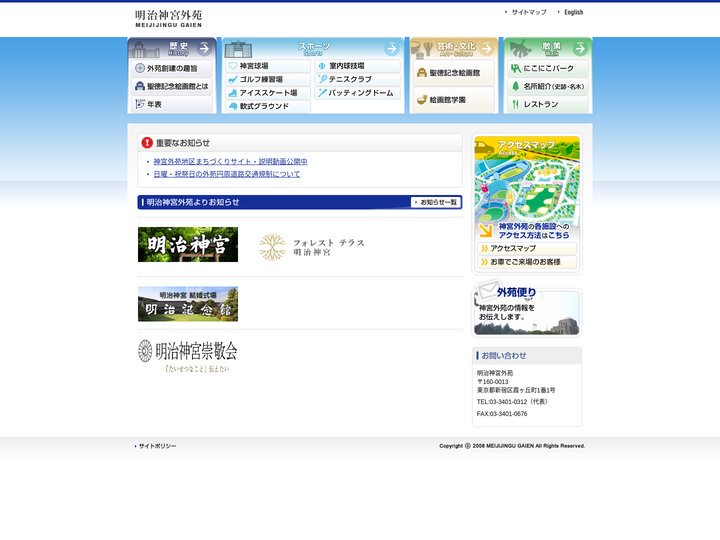Open 名所紹介 (史跡・名木) link
This screenshot has height=540, width=720.
click(x=547, y=86)
